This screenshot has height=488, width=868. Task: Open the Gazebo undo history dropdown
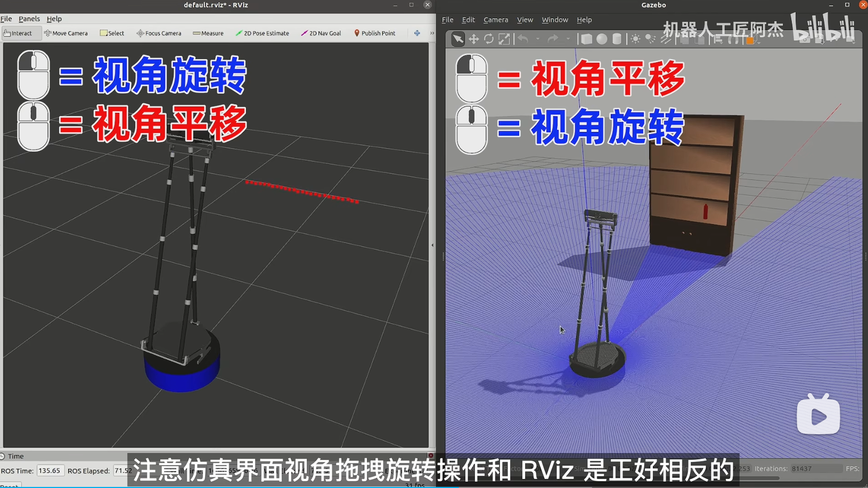(x=538, y=39)
